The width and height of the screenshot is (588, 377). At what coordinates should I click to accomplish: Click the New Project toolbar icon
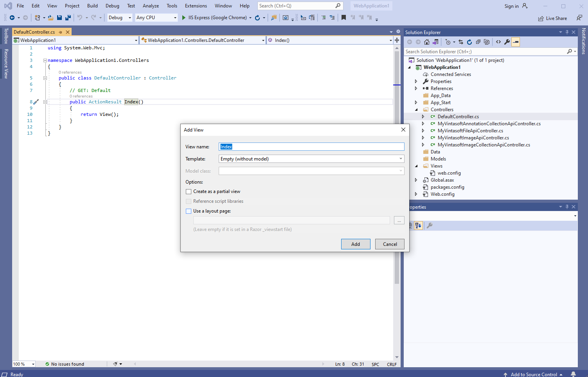pos(38,18)
